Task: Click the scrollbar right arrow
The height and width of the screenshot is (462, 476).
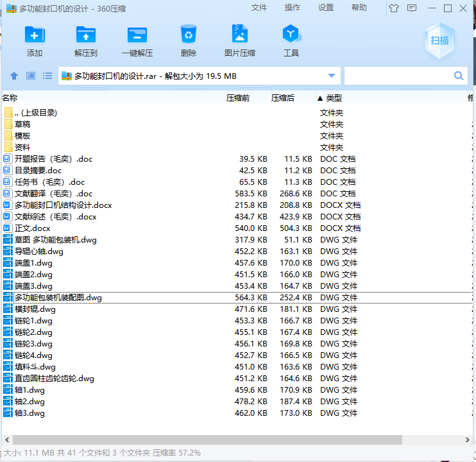Action: tap(468, 440)
